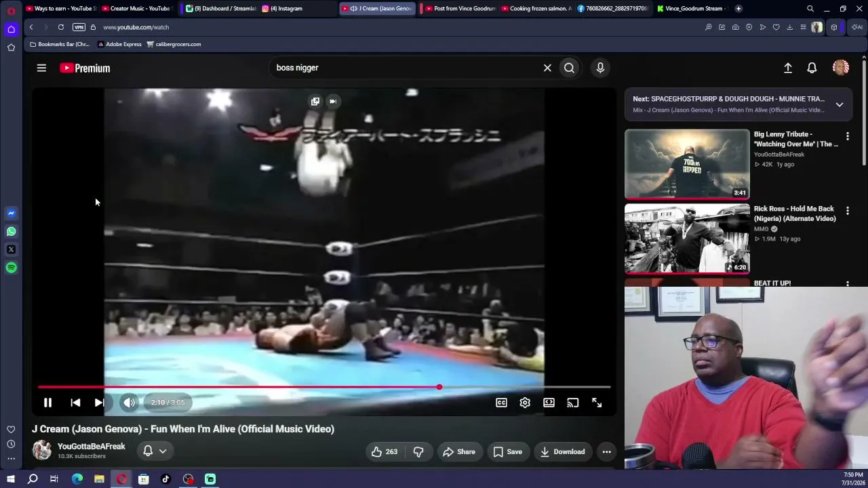This screenshot has height=488, width=868.
Task: Click the Share button
Action: tap(458, 452)
